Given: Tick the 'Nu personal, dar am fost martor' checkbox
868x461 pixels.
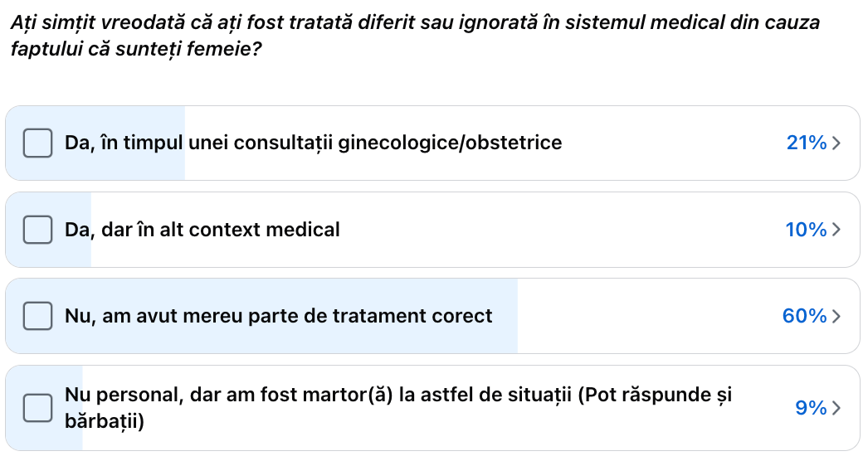Looking at the screenshot, I should tap(37, 408).
